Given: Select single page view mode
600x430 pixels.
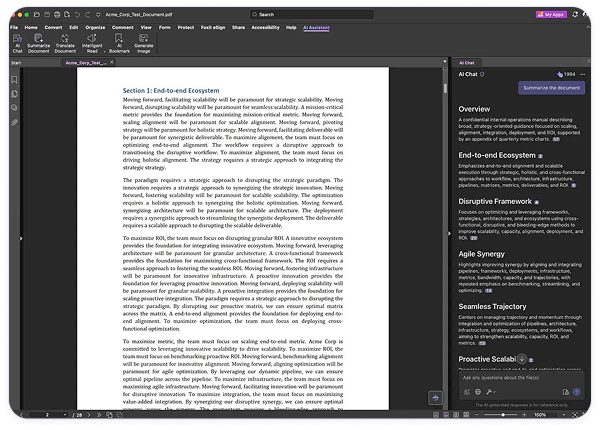Looking at the screenshot, I should click(436, 415).
